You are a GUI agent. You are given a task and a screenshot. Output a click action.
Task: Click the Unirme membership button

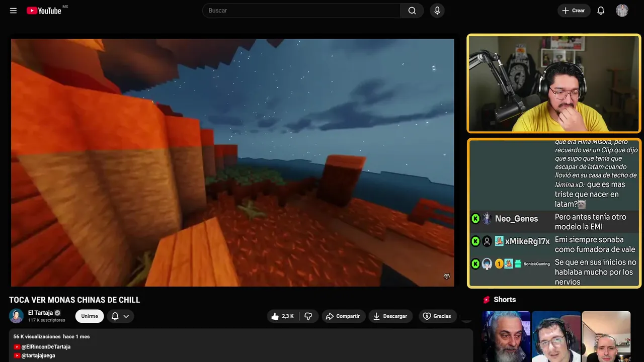(x=90, y=316)
